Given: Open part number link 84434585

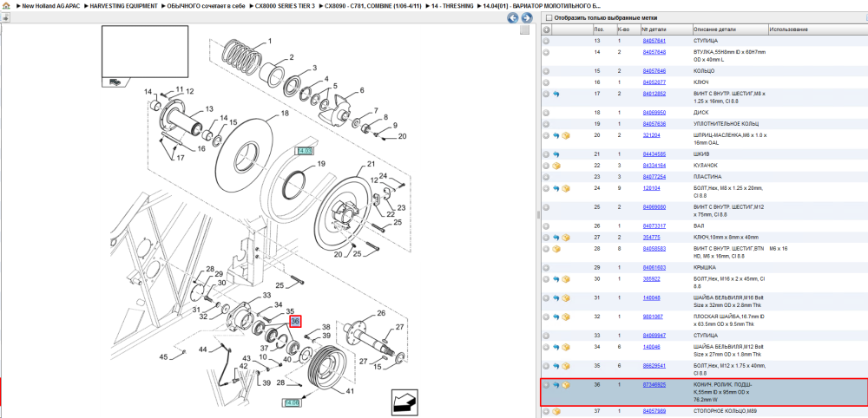Looking at the screenshot, I should (x=654, y=154).
